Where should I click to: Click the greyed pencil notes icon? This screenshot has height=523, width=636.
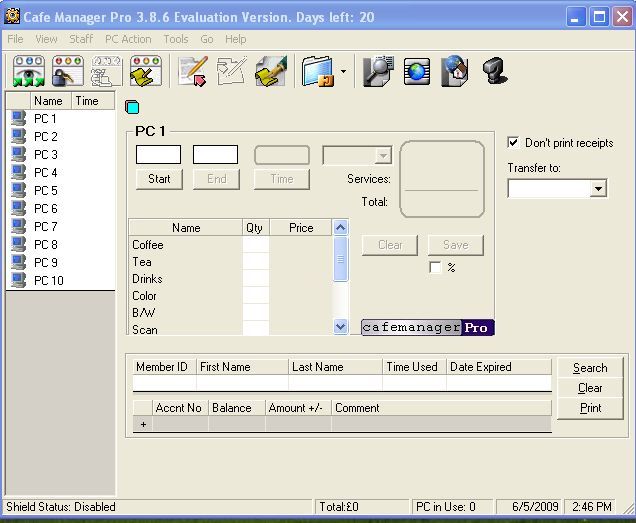click(x=232, y=71)
